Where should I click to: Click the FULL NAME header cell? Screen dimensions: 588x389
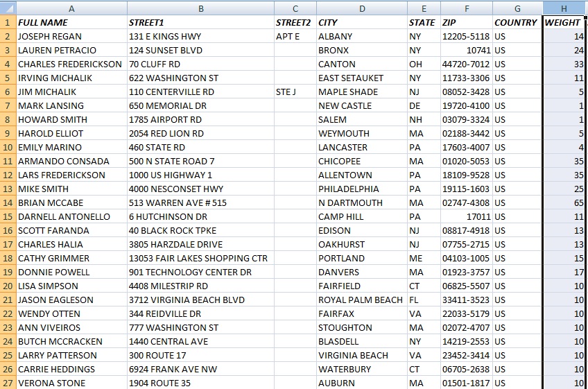[71, 22]
